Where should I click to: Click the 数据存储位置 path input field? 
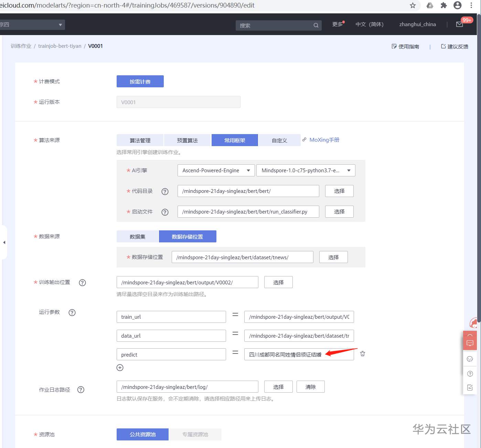coord(243,257)
